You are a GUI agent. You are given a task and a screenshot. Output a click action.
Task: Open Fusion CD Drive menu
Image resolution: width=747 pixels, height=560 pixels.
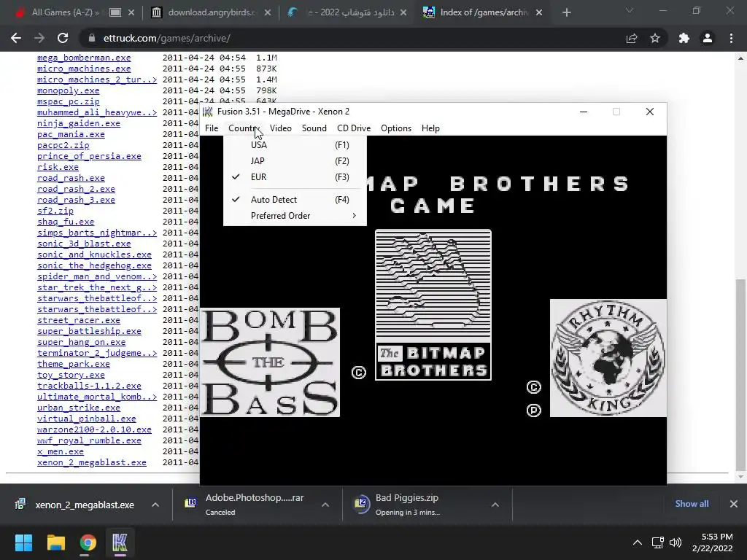pos(354,128)
